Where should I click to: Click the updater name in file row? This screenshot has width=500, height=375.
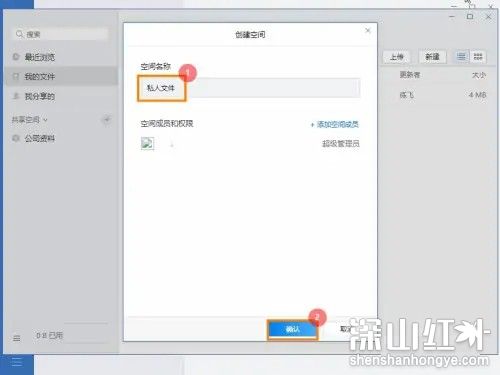tap(406, 95)
